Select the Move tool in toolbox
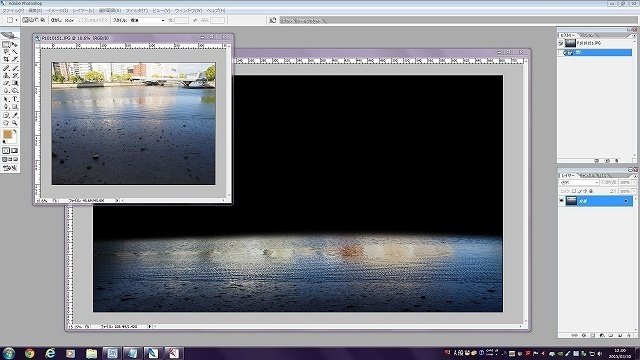Image resolution: width=640 pixels, height=360 pixels. point(14,44)
